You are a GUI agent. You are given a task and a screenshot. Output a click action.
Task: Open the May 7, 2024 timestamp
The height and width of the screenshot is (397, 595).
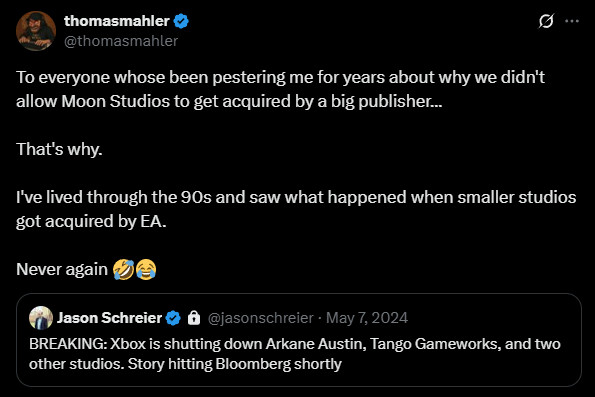pos(367,318)
